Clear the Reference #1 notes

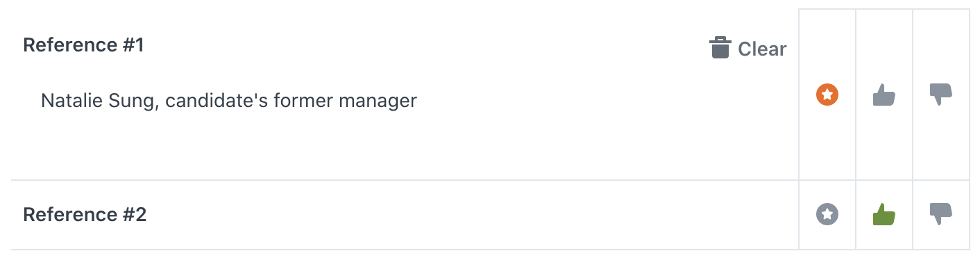pos(748,49)
